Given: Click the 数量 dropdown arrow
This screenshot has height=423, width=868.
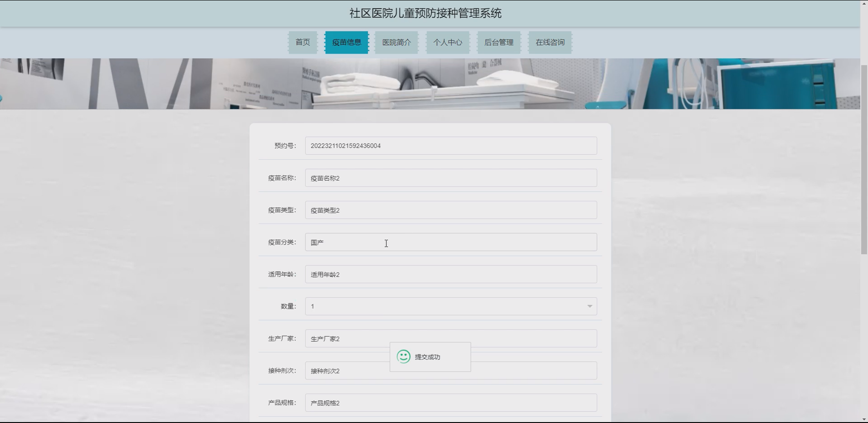Looking at the screenshot, I should (590, 306).
